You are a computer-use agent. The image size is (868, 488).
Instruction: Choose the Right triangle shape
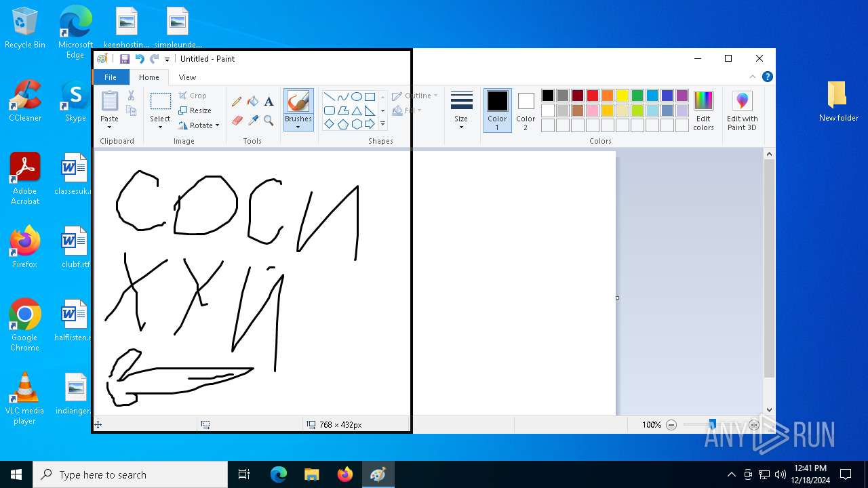(x=370, y=110)
